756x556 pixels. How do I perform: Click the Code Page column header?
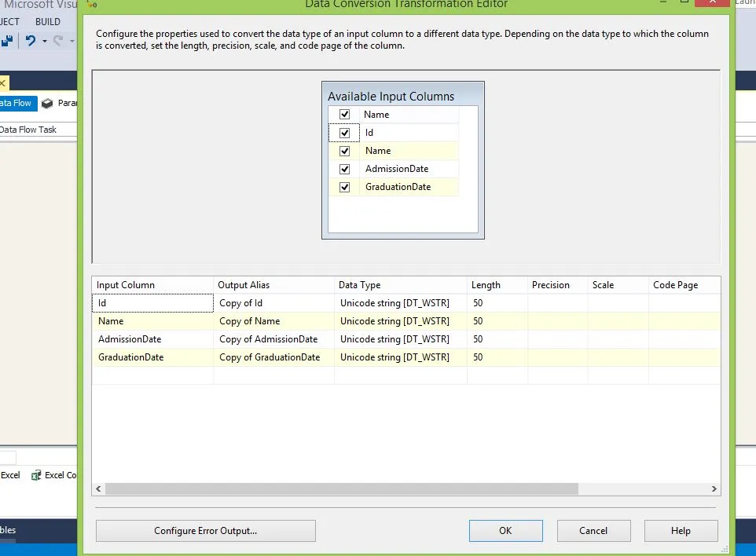[684, 285]
